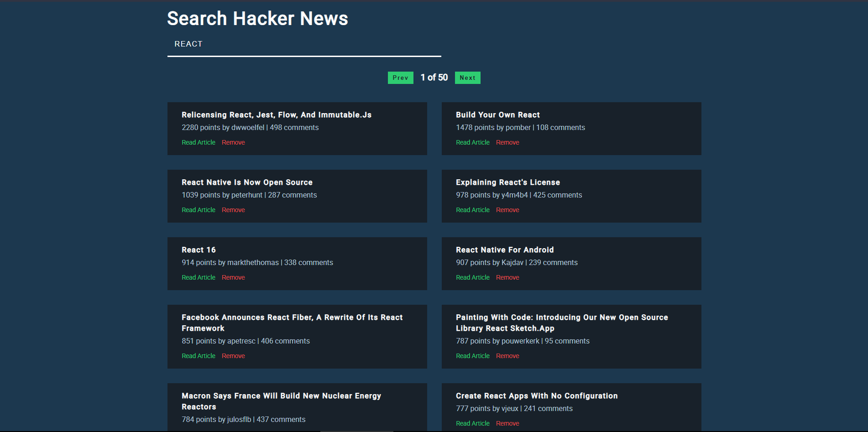This screenshot has width=868, height=432.
Task: Click title 'React Native Is Now Open Source'
Action: pos(247,182)
